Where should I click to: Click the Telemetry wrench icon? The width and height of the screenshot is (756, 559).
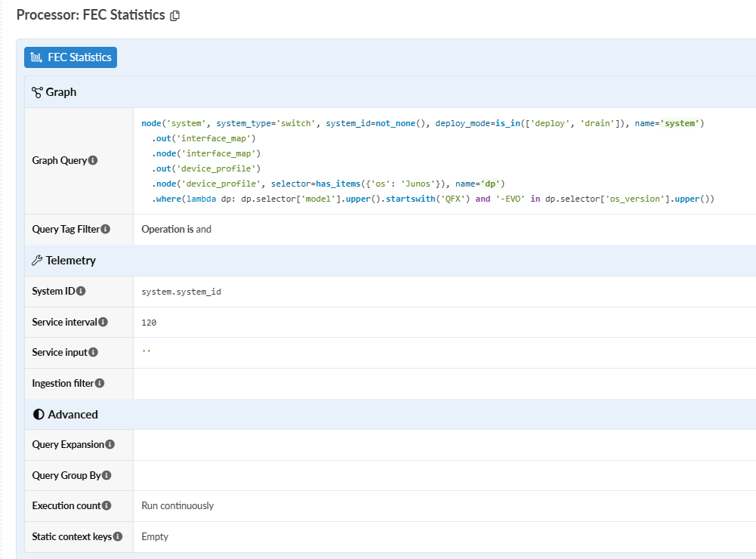pos(37,261)
